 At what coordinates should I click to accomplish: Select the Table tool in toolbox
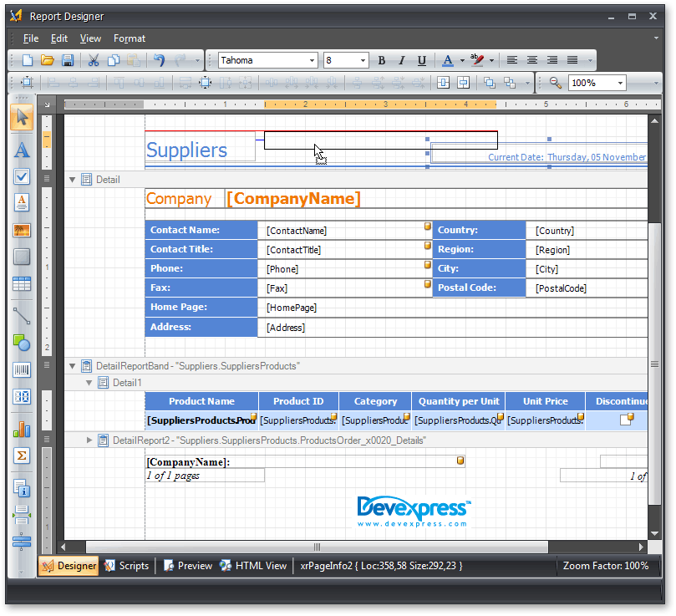(x=22, y=284)
